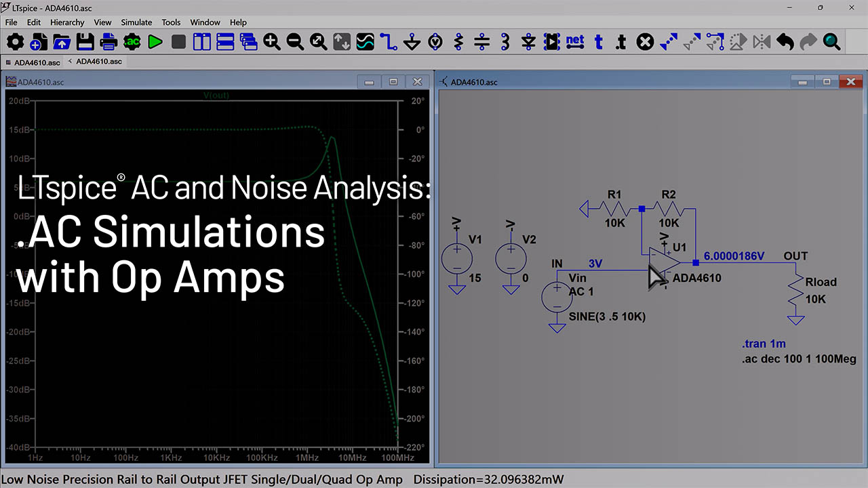Create a new schematic

[x=39, y=42]
